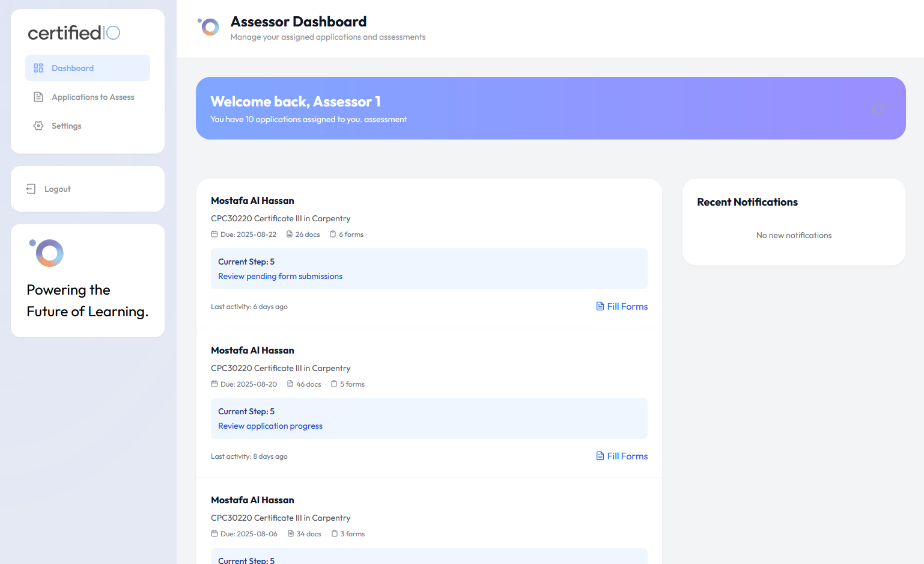Click CPC30220 Certificate III text above 46 docs

point(281,369)
